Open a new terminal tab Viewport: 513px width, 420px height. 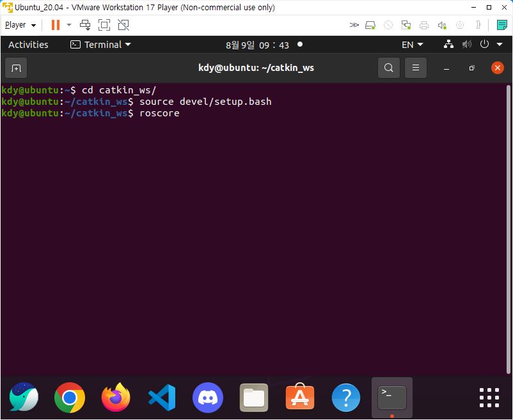coord(16,68)
